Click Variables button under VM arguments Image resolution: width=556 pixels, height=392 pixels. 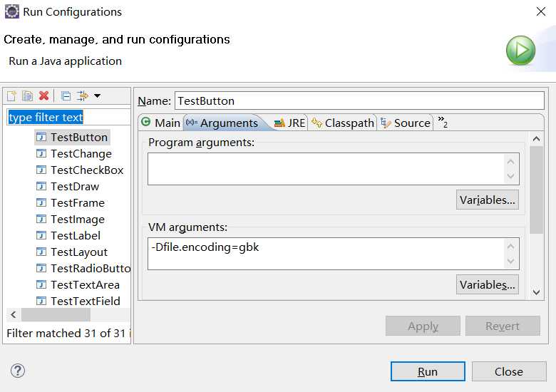click(487, 284)
